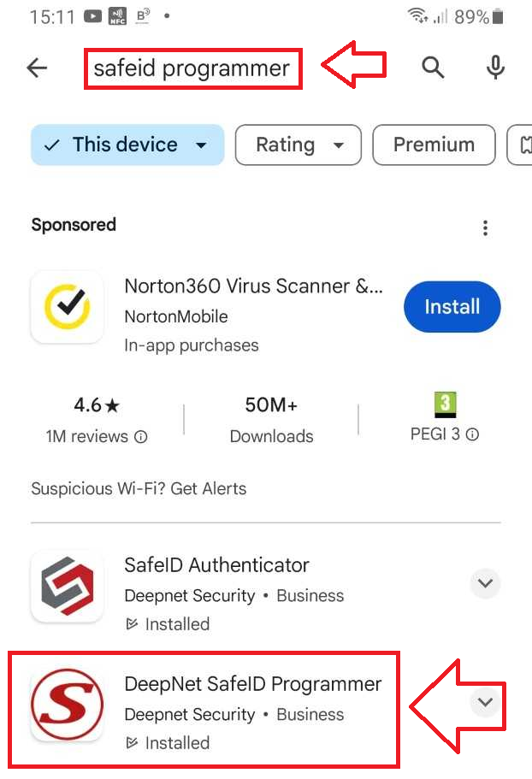Tap the search magnifier icon
532x779 pixels.
(x=433, y=68)
